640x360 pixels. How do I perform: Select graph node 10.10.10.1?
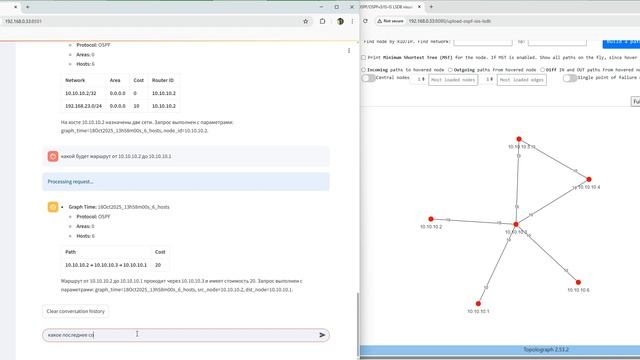pyautogui.click(x=478, y=304)
